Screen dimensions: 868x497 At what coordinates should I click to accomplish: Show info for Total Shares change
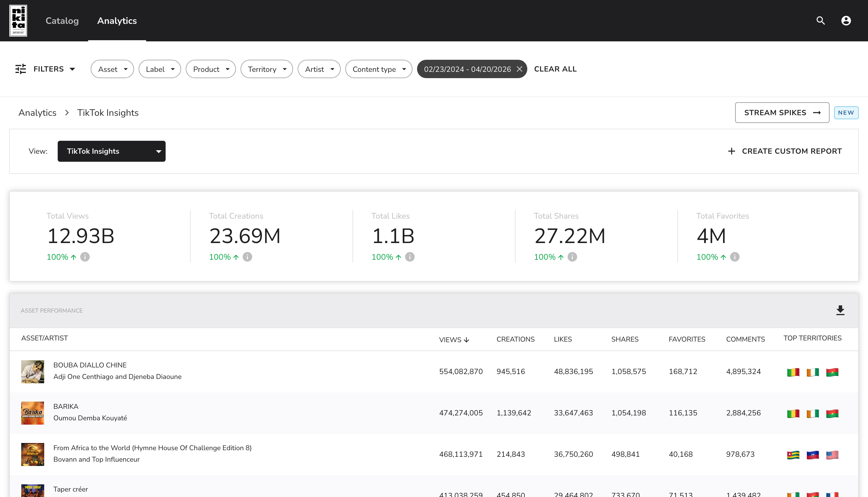[x=572, y=257]
